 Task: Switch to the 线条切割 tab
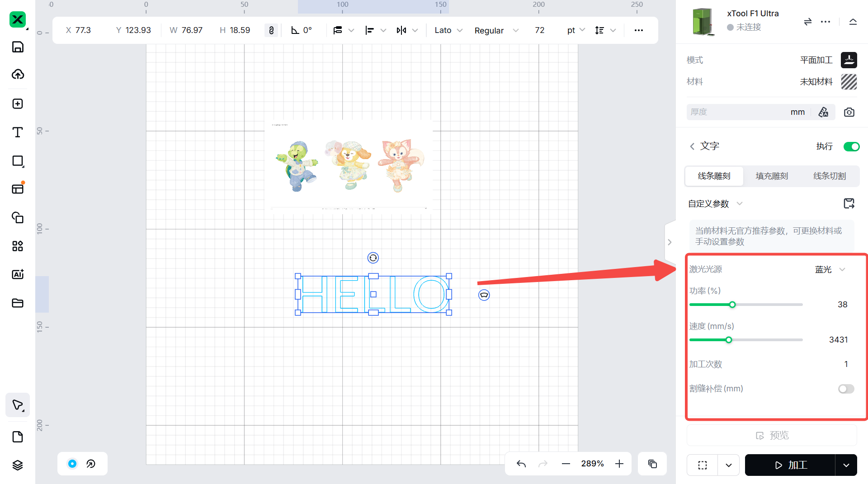[830, 176]
